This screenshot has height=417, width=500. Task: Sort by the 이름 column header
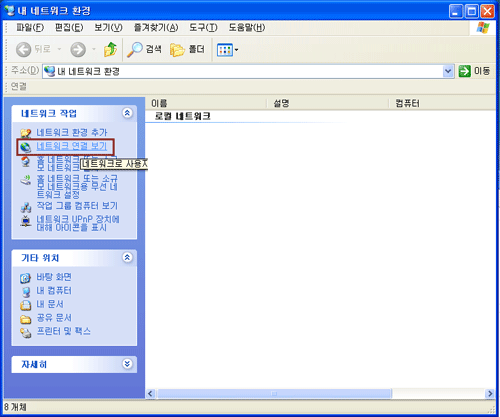pos(206,103)
